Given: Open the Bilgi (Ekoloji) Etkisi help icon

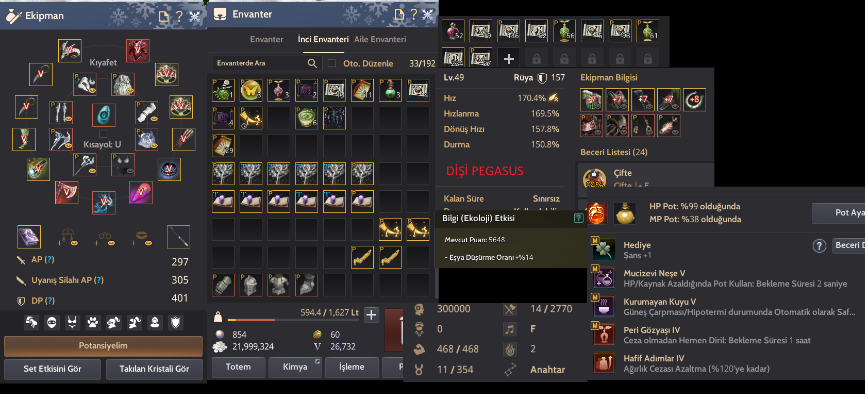Looking at the screenshot, I should tap(578, 218).
